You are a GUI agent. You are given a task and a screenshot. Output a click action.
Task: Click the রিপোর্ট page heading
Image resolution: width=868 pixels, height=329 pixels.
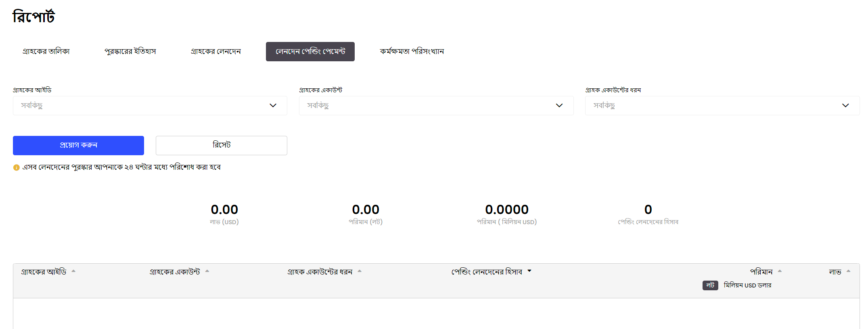[33, 17]
